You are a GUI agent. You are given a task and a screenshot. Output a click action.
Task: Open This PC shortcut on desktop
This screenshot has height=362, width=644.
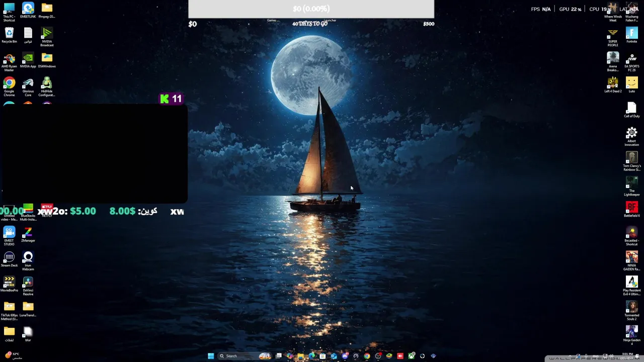click(x=9, y=12)
